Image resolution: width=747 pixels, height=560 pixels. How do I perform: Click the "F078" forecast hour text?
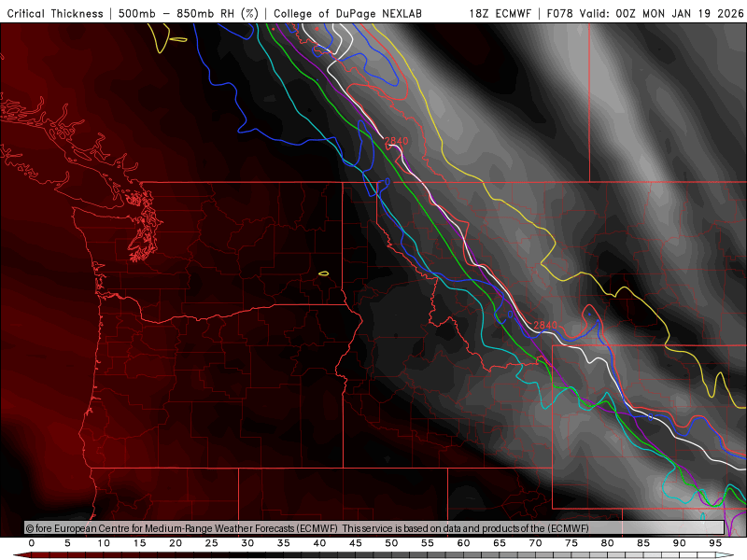(560, 14)
